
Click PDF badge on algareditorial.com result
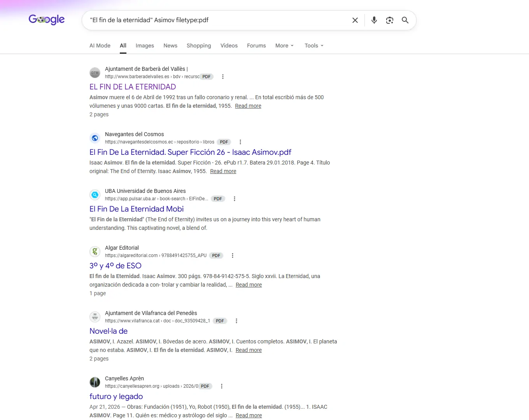(x=216, y=255)
